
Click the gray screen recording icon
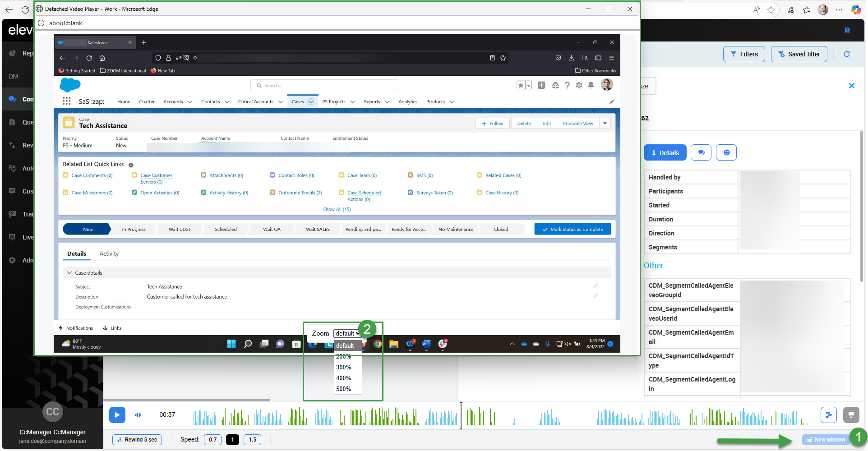click(x=851, y=415)
